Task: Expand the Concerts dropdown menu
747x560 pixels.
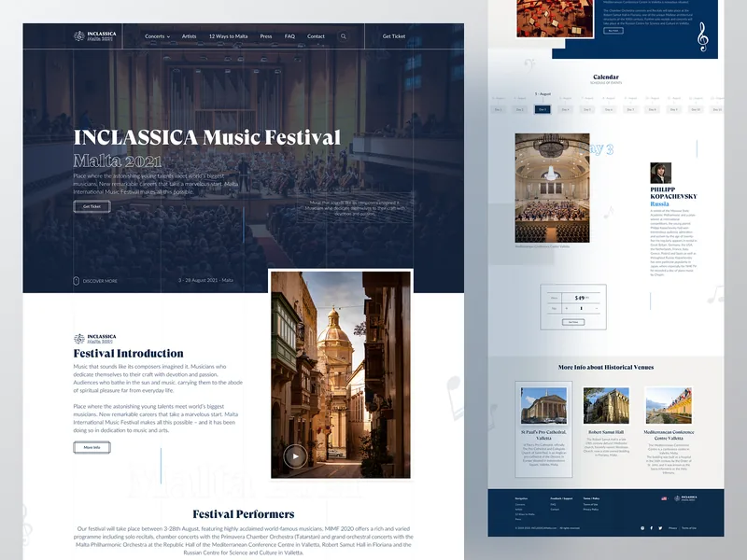Action: click(157, 36)
